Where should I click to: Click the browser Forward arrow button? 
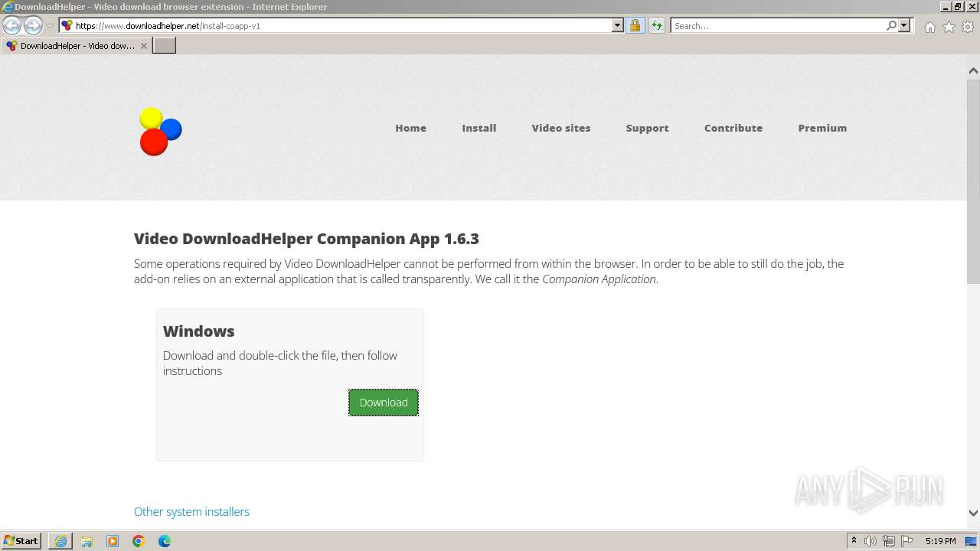coord(33,26)
